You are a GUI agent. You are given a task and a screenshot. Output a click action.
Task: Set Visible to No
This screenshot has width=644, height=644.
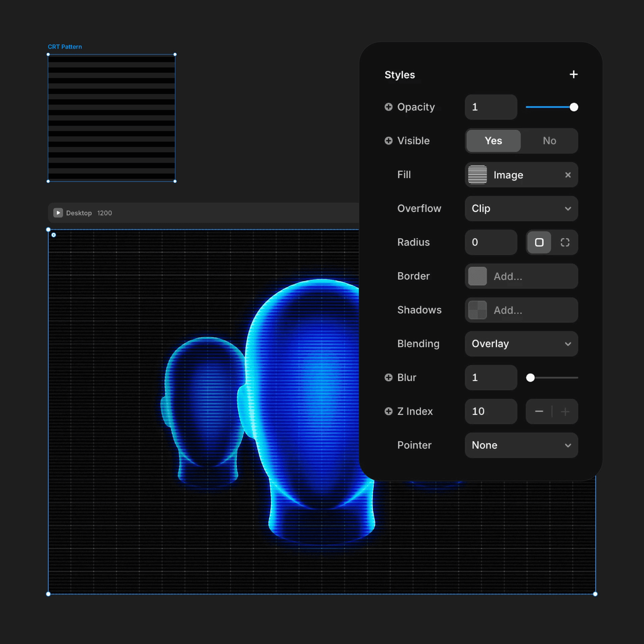pyautogui.click(x=549, y=141)
